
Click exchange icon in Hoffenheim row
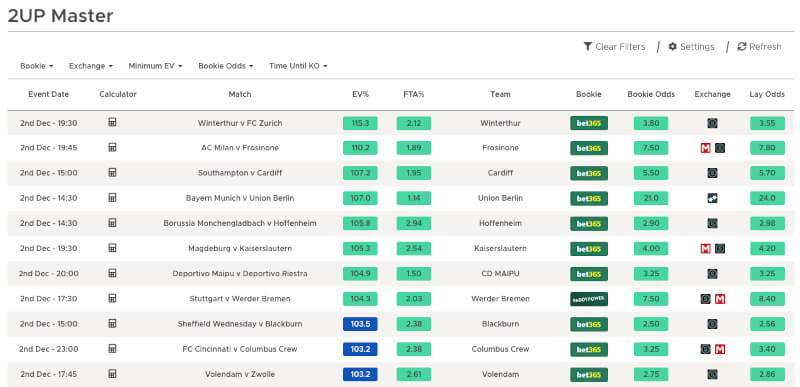click(713, 223)
